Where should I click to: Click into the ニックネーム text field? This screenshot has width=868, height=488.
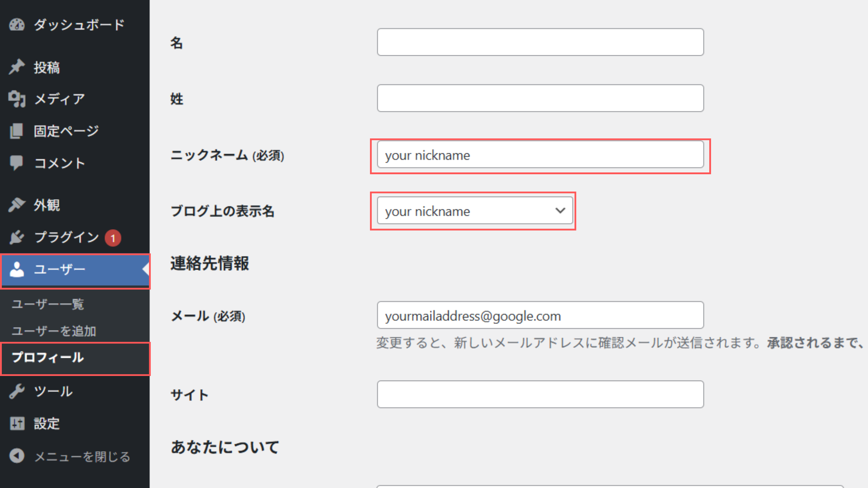click(540, 155)
